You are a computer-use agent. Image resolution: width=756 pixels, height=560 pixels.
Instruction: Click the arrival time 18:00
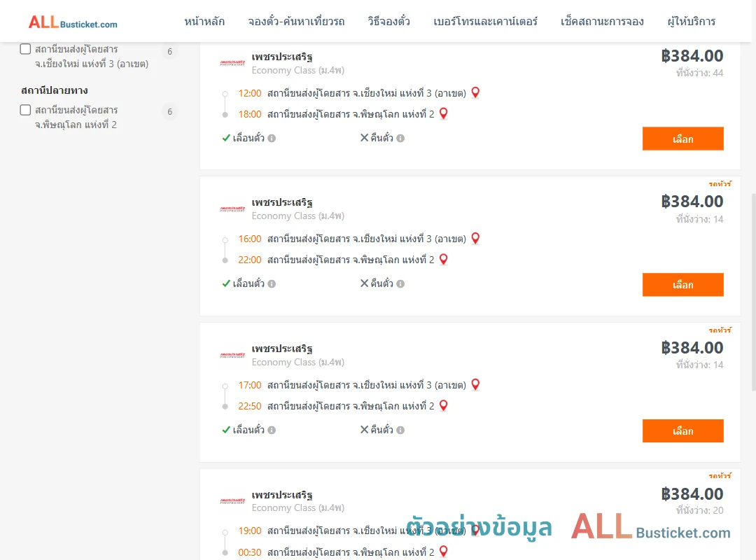tap(250, 114)
